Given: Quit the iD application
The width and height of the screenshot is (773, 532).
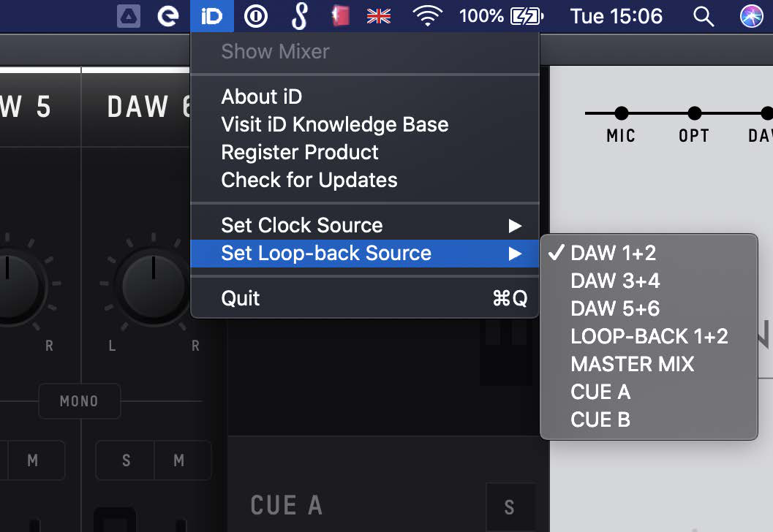Looking at the screenshot, I should (x=365, y=298).
